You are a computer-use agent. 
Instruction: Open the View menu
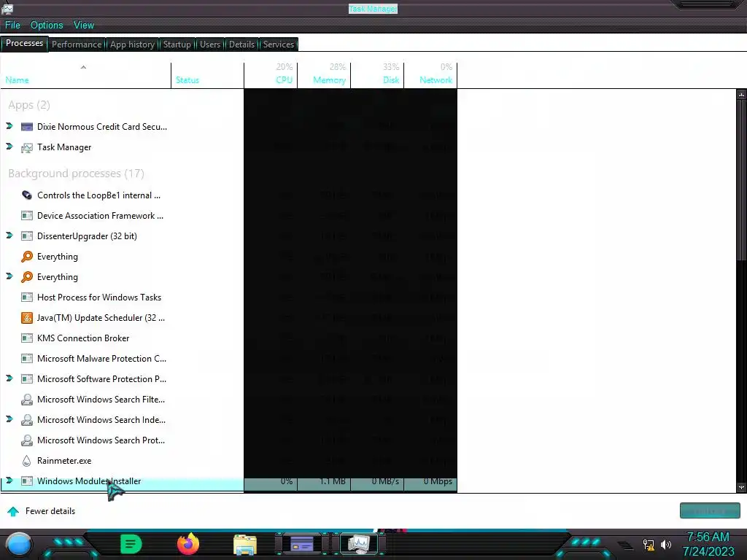click(84, 26)
